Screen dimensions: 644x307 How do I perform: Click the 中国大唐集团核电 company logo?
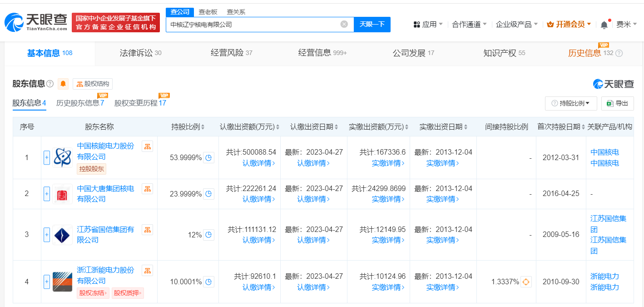click(62, 194)
